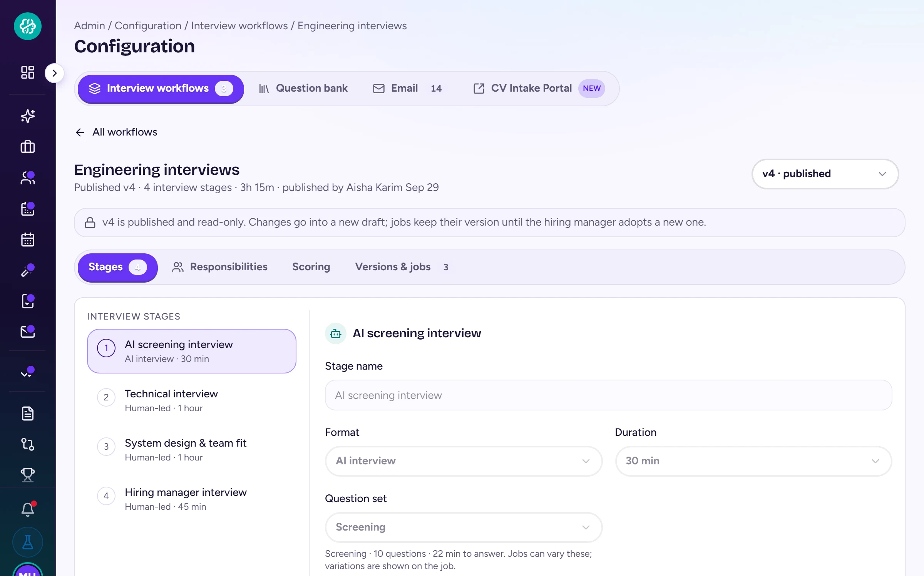This screenshot has width=924, height=576.
Task: Click the Versions & jobs count 3
Action: tap(446, 267)
